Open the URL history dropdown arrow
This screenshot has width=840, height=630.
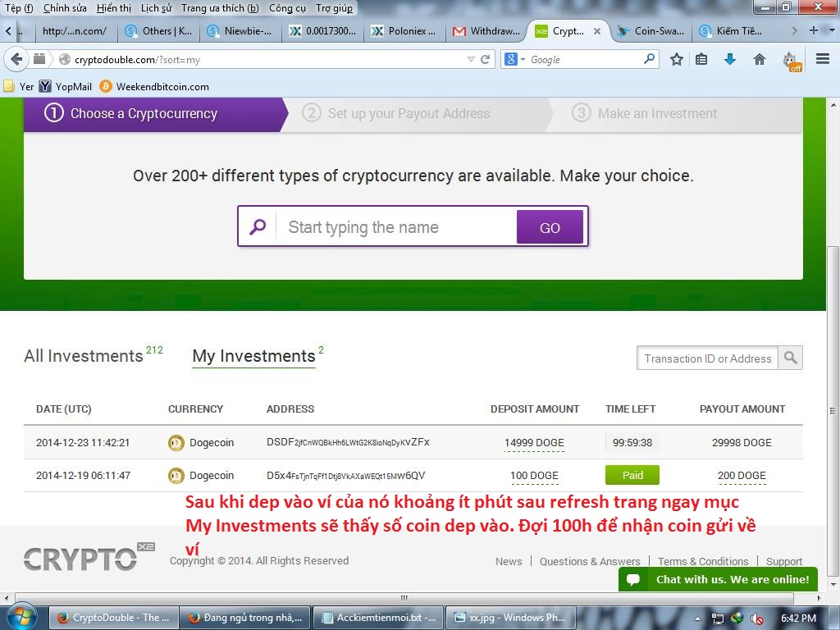coord(471,59)
